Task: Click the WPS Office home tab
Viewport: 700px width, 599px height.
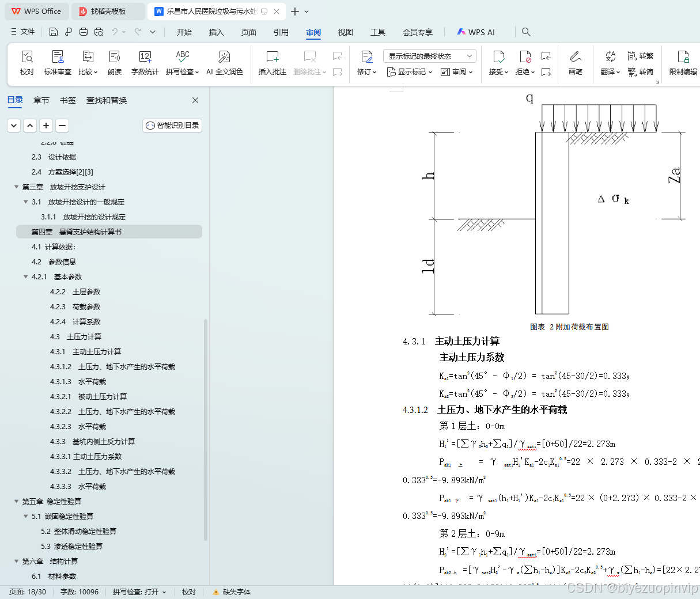Action: tap(36, 12)
